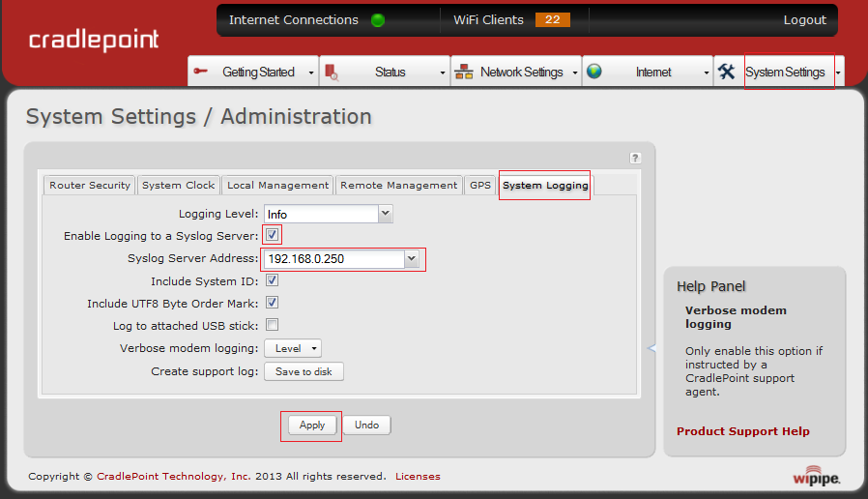
Task: Click the green Internet Connections indicator
Action: 378,20
